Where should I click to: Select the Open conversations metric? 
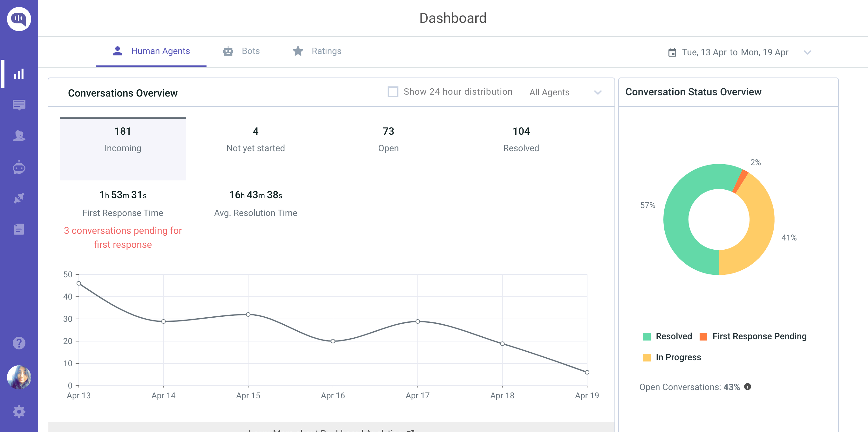click(x=388, y=139)
